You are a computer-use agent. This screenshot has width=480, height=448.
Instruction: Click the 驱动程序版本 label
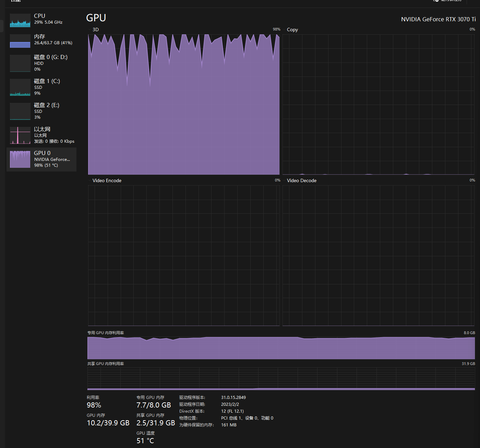[x=192, y=398]
